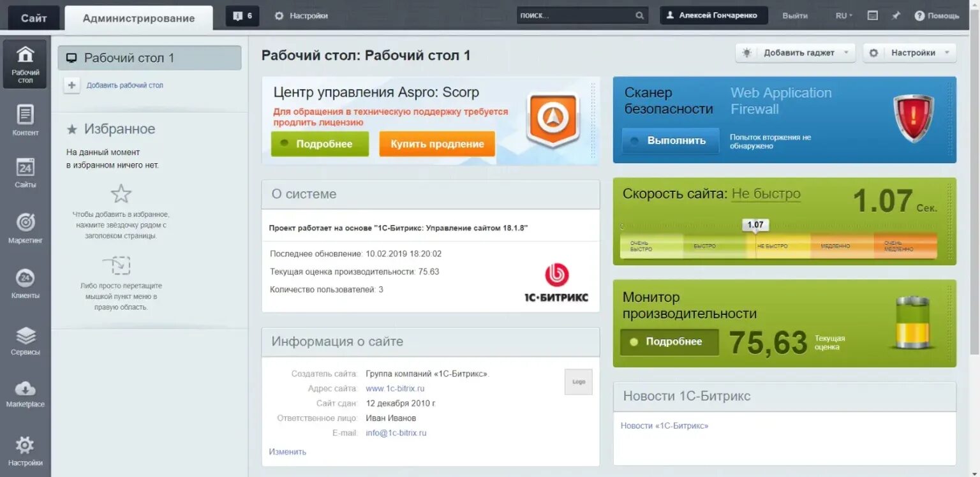
Task: Open the Маркетинг sidebar section
Action: coord(25,228)
